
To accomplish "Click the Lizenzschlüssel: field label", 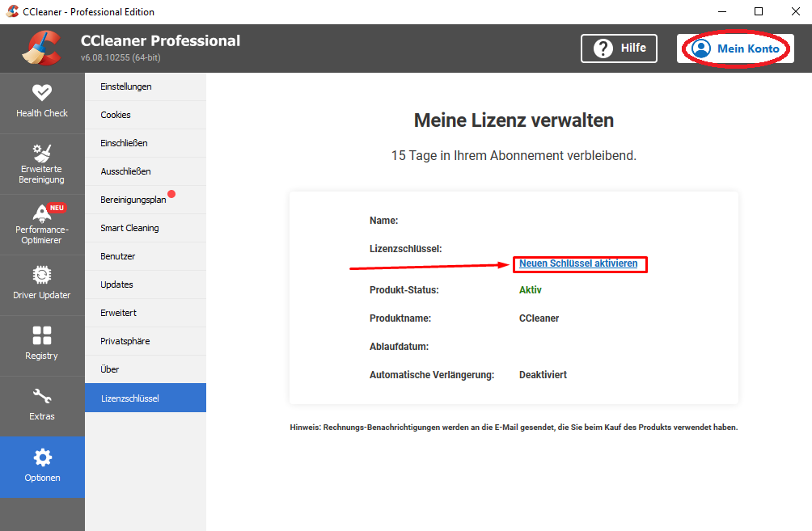I will click(405, 249).
